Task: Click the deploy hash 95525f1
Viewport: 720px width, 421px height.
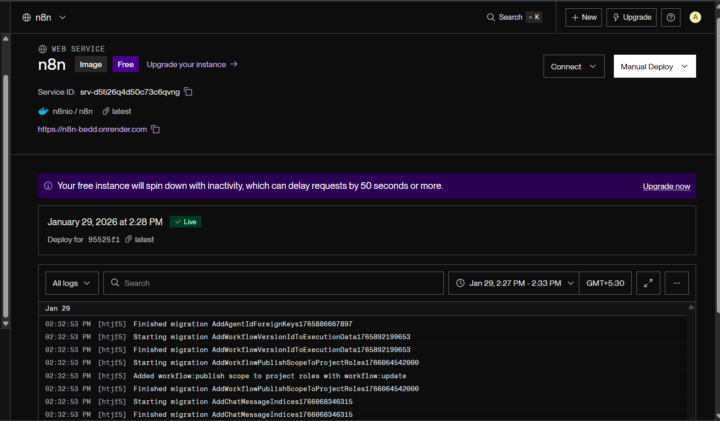Action: (104, 240)
